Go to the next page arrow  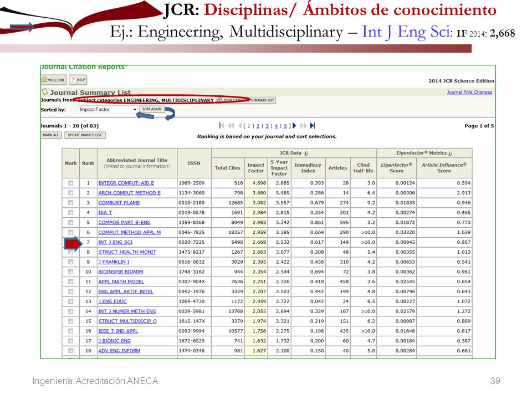(x=294, y=126)
